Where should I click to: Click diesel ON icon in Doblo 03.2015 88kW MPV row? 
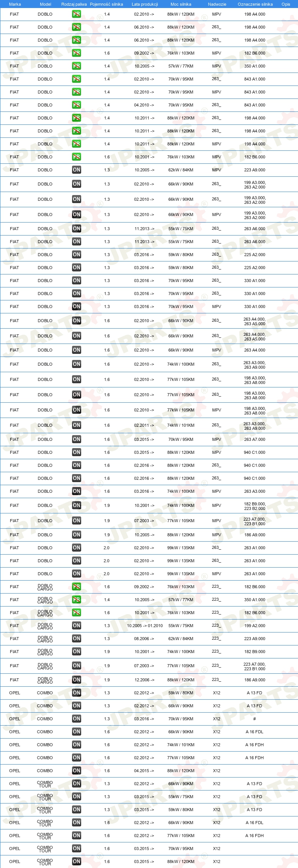click(x=76, y=452)
